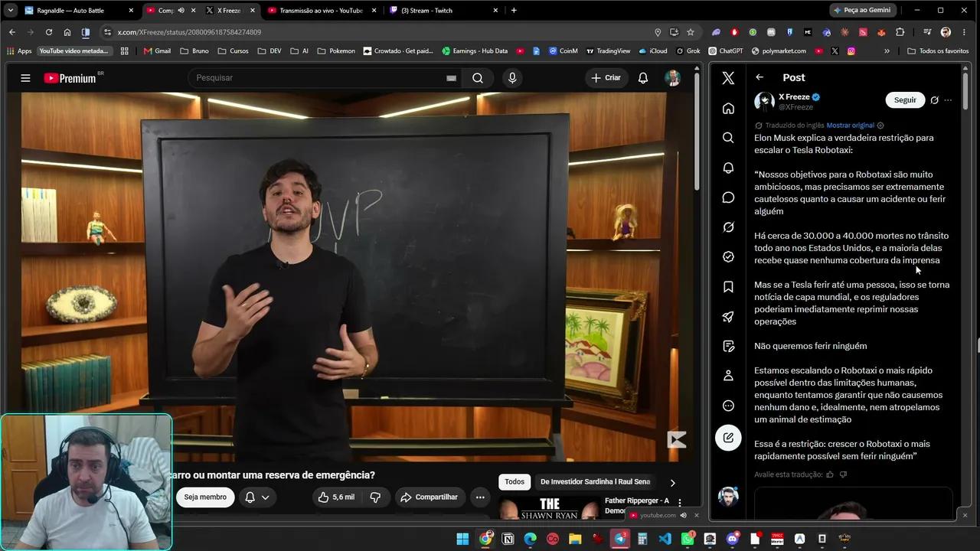This screenshot has height=551, width=980.
Task: Open the X articles sidebar icon
Action: point(728,347)
